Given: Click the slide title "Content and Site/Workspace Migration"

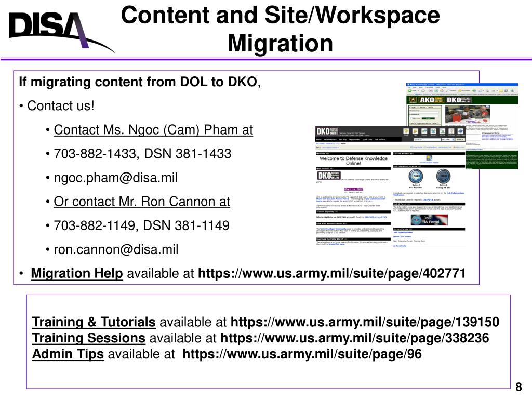Looking at the screenshot, I should coord(280,29).
